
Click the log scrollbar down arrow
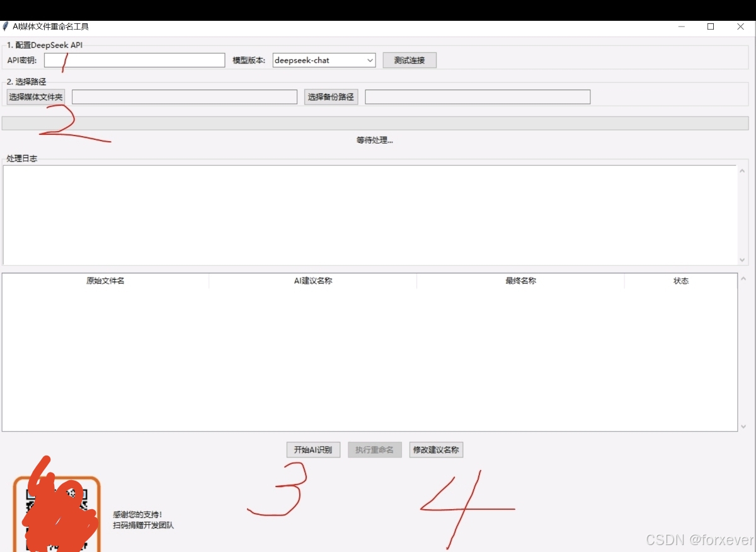(x=742, y=260)
